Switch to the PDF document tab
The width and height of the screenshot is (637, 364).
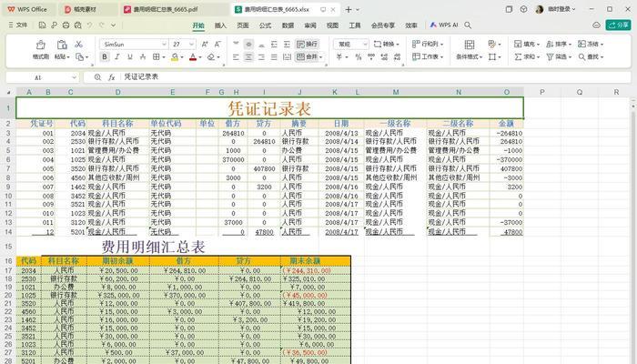pos(175,9)
